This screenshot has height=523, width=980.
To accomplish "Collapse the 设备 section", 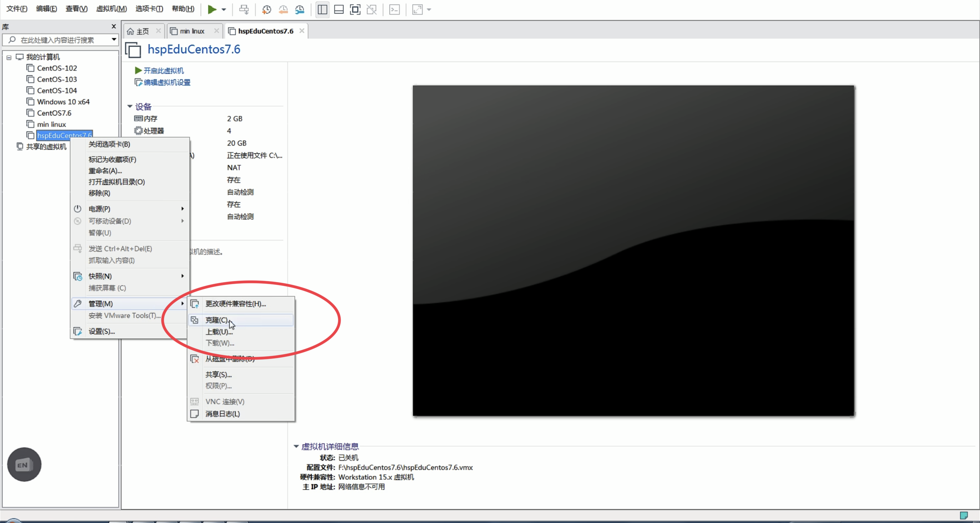I will [130, 107].
